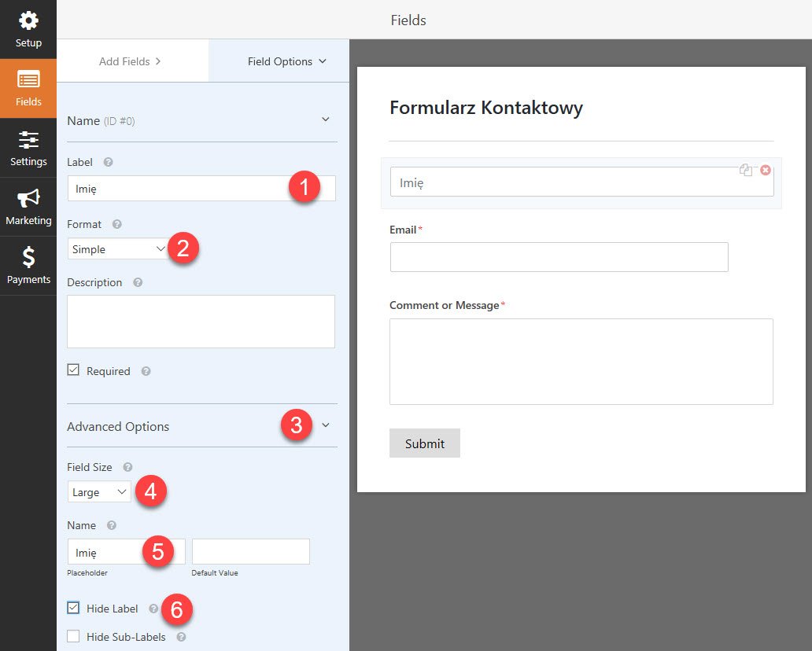Image resolution: width=812 pixels, height=651 pixels.
Task: Click help icon next to Format
Action: [117, 224]
